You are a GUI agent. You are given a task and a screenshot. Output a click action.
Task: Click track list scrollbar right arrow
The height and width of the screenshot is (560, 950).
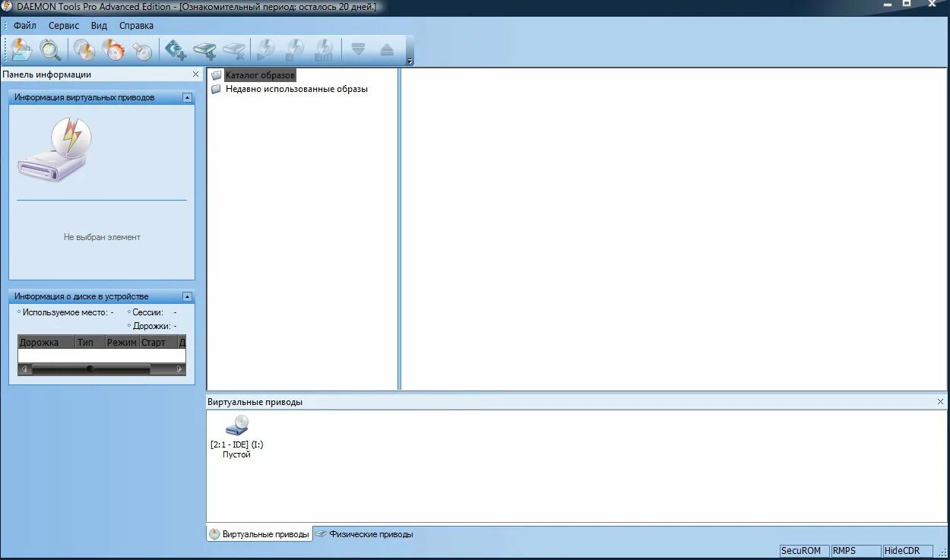(179, 369)
